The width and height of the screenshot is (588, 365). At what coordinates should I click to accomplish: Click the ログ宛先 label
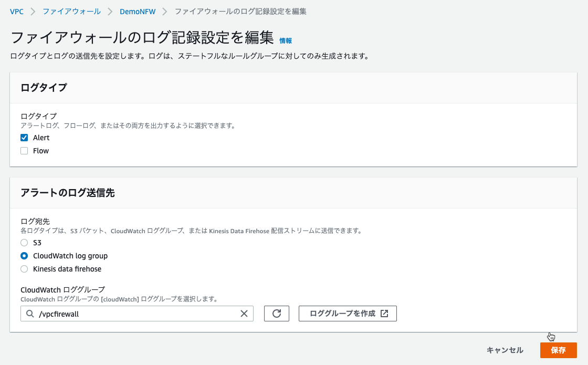click(x=35, y=221)
